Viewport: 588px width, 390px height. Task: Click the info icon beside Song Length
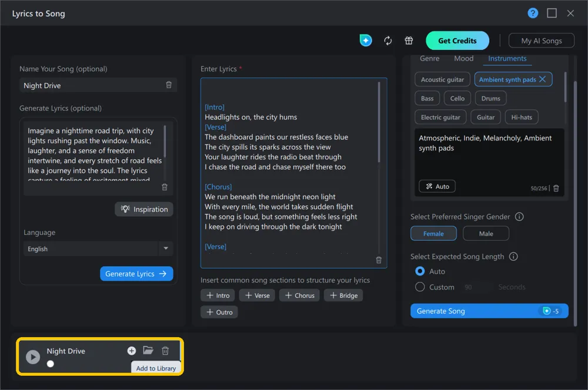513,256
